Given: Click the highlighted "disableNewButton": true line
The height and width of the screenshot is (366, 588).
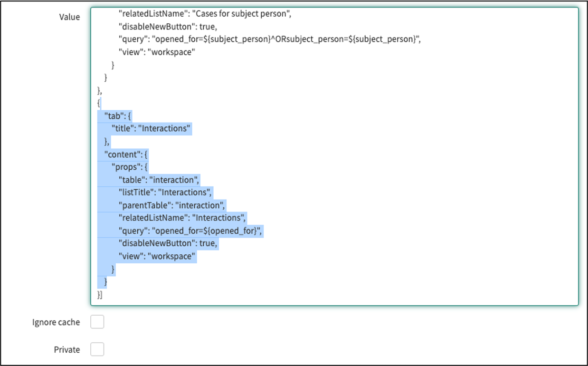Looking at the screenshot, I should coord(168,244).
